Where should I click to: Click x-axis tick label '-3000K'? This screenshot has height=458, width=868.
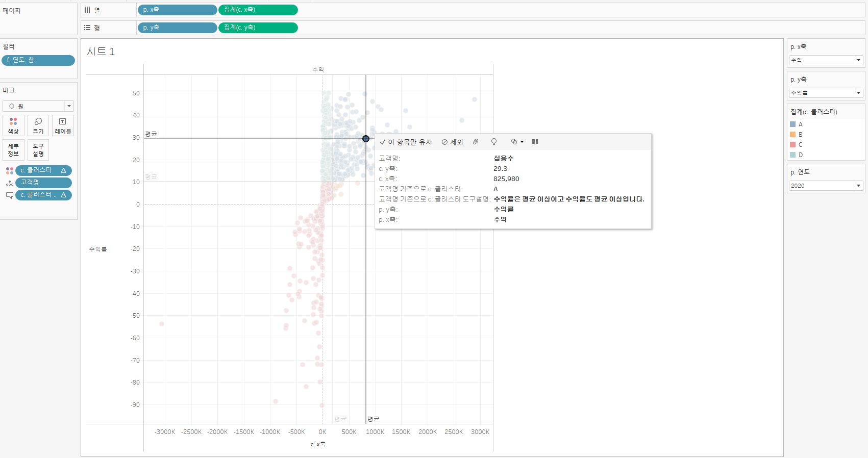point(165,432)
